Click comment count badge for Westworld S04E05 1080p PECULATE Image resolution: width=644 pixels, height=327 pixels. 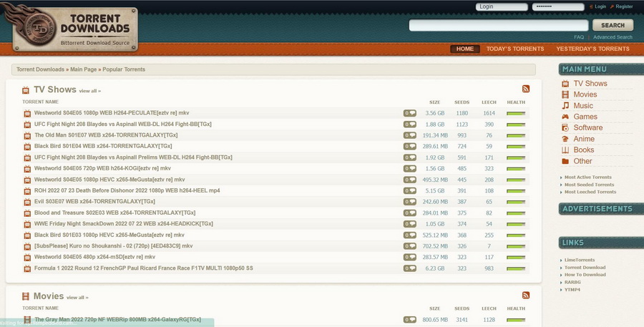[x=409, y=113]
